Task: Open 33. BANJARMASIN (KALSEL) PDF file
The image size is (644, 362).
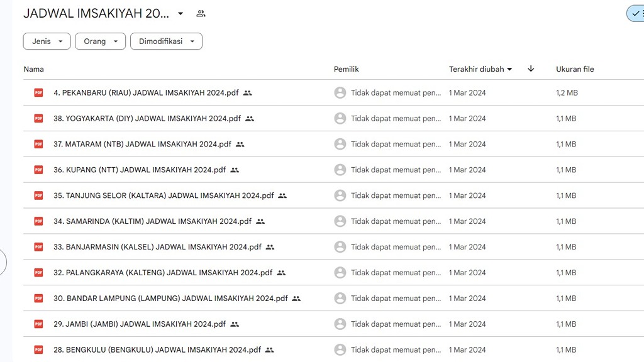Action: pyautogui.click(x=157, y=248)
